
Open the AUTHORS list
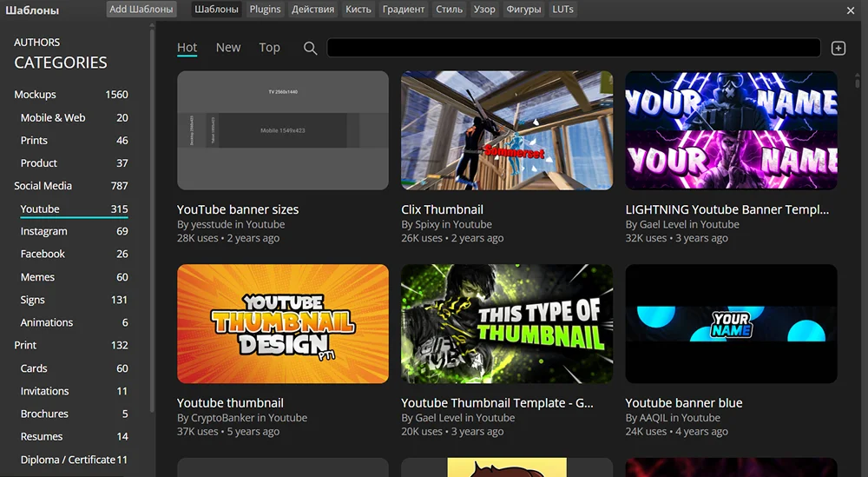[37, 42]
